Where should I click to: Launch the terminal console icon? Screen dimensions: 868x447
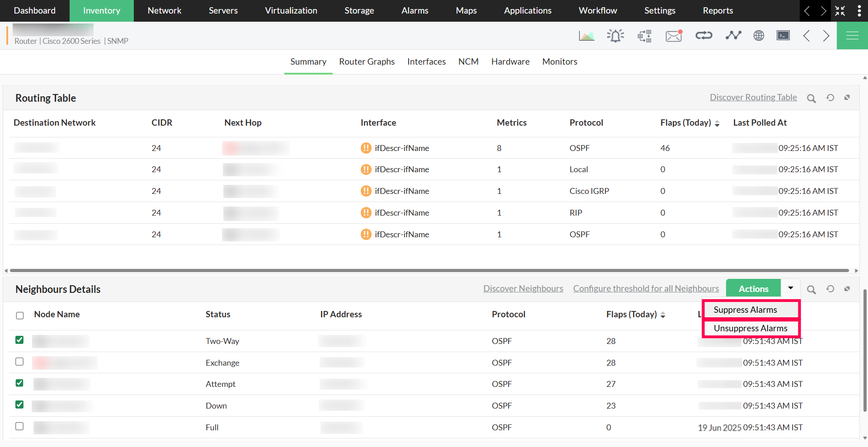click(x=783, y=35)
